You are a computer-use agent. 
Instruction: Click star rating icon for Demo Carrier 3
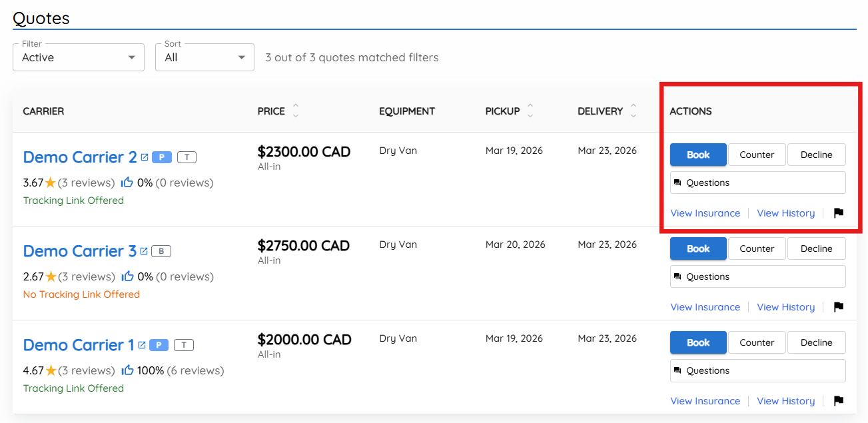(51, 276)
